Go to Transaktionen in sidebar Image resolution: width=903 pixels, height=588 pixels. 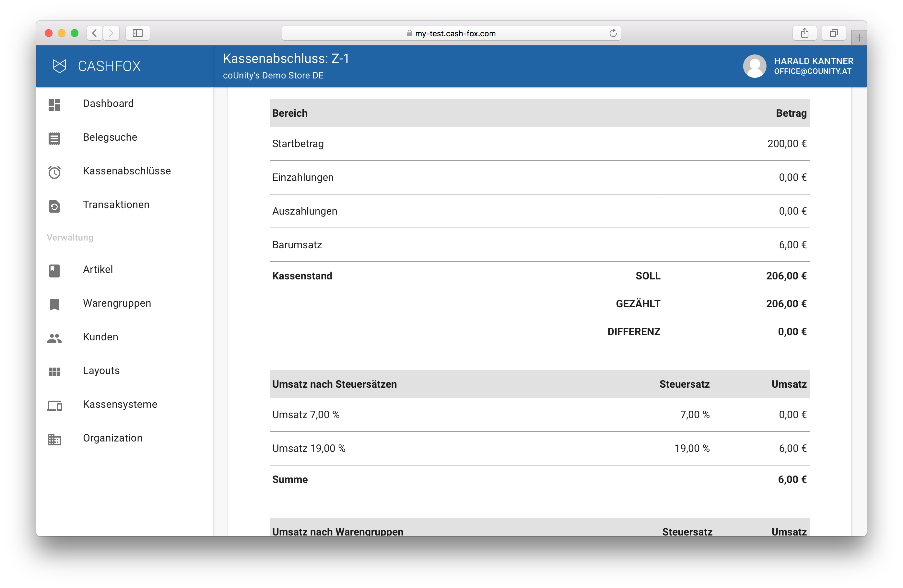(116, 205)
